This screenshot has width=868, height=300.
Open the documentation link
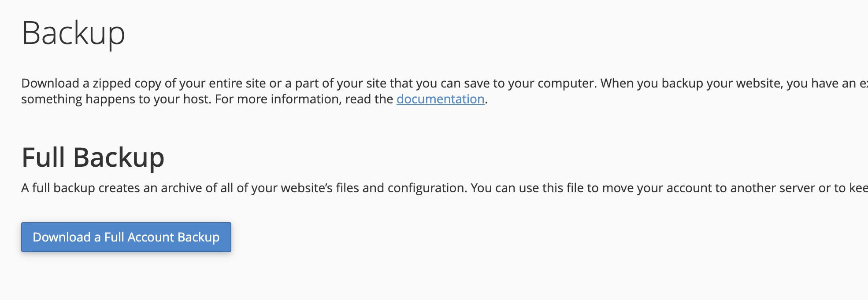[440, 99]
